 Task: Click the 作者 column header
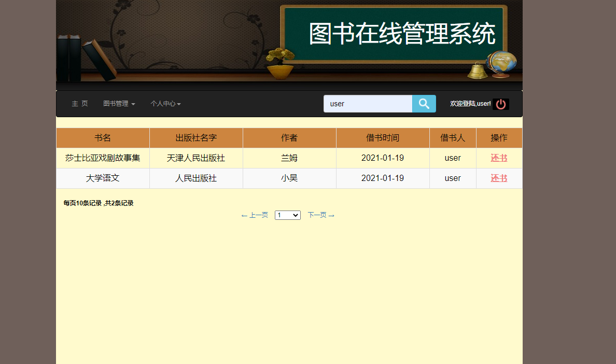(x=289, y=137)
